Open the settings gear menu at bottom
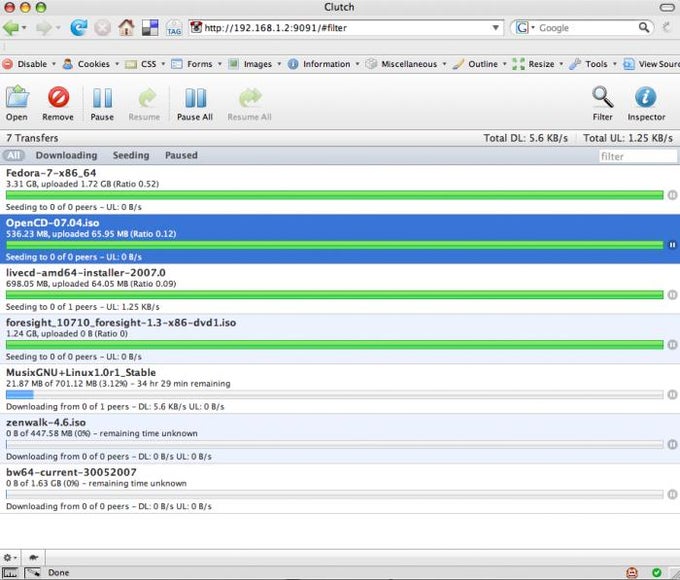Image resolution: width=680 pixels, height=580 pixels. pyautogui.click(x=10, y=557)
